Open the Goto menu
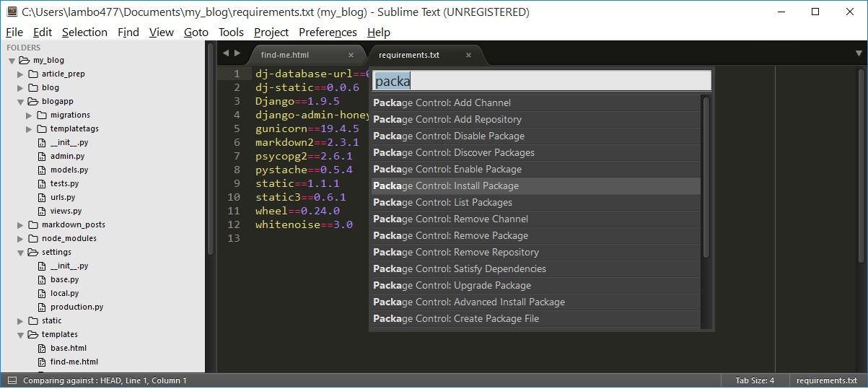 [196, 32]
